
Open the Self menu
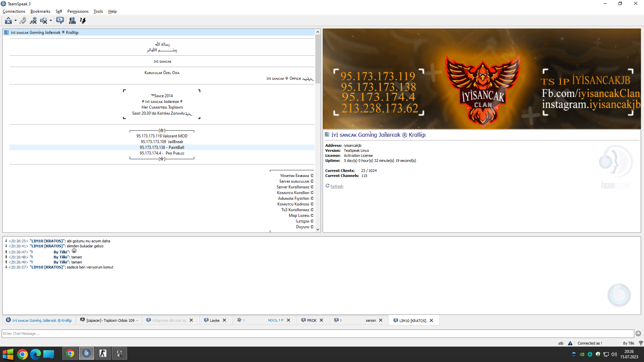click(59, 11)
